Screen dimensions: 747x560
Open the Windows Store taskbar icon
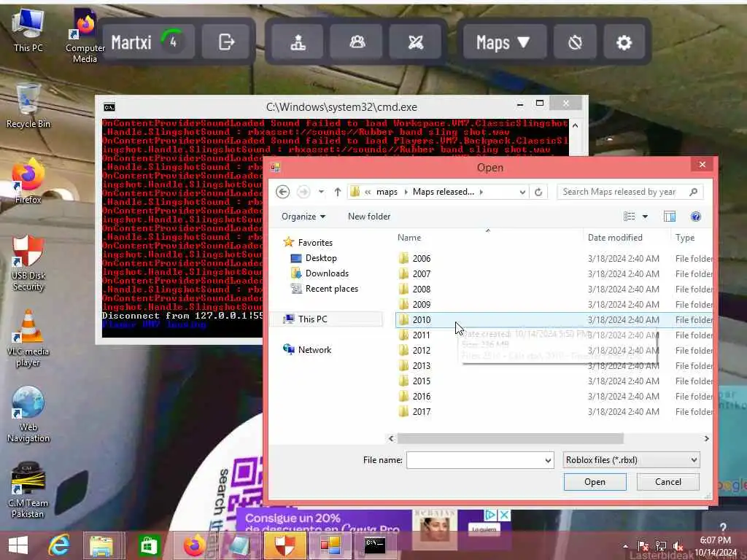149,545
